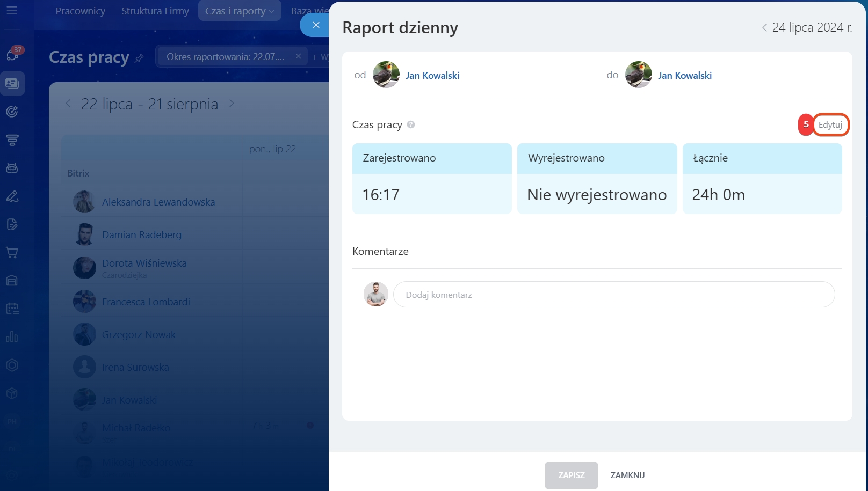868x491 pixels.
Task: Open the collaboration icon with 37 badge
Action: (12, 54)
